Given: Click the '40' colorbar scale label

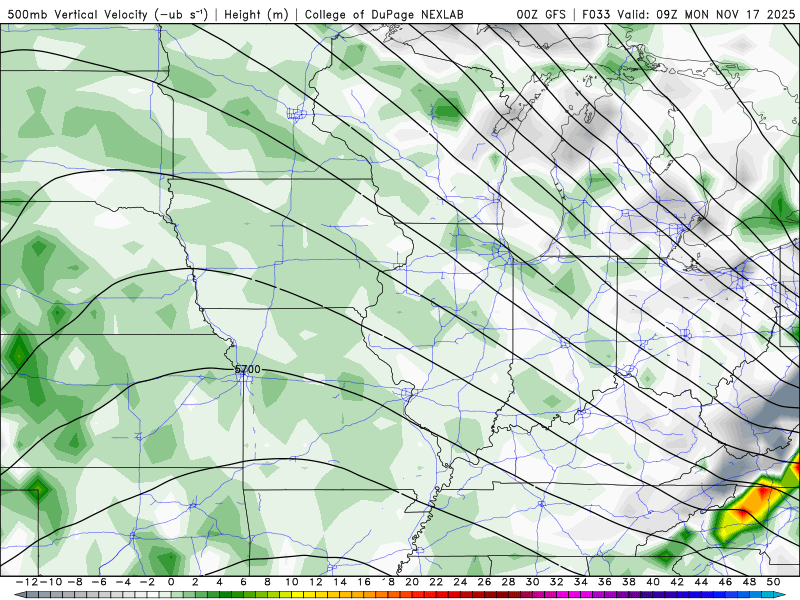Looking at the screenshot, I should pyautogui.click(x=653, y=582).
